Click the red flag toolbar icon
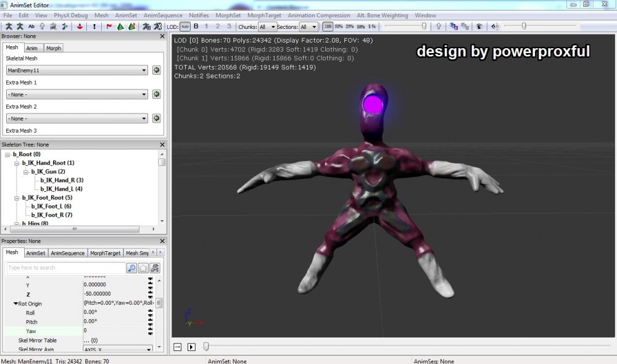Viewport: 617px width, 364px height. pos(109,27)
